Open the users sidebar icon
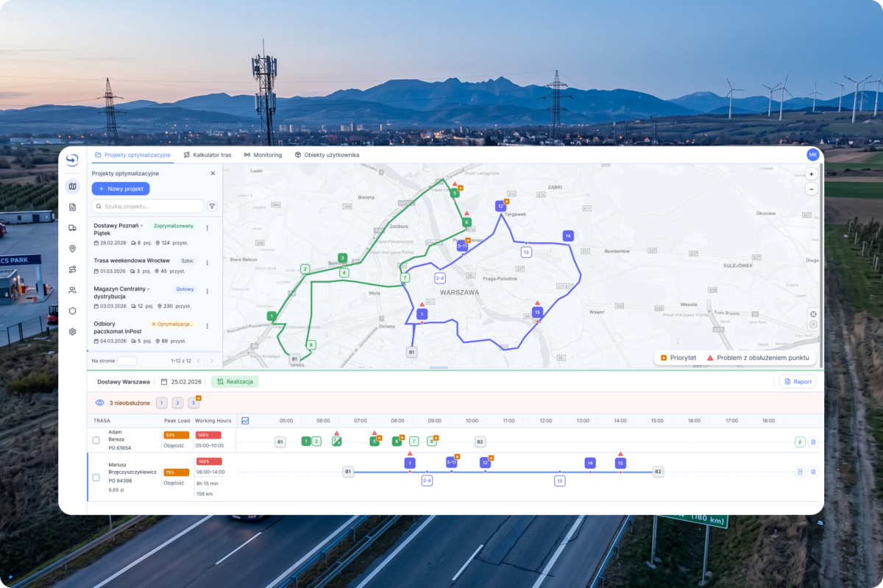 click(72, 290)
